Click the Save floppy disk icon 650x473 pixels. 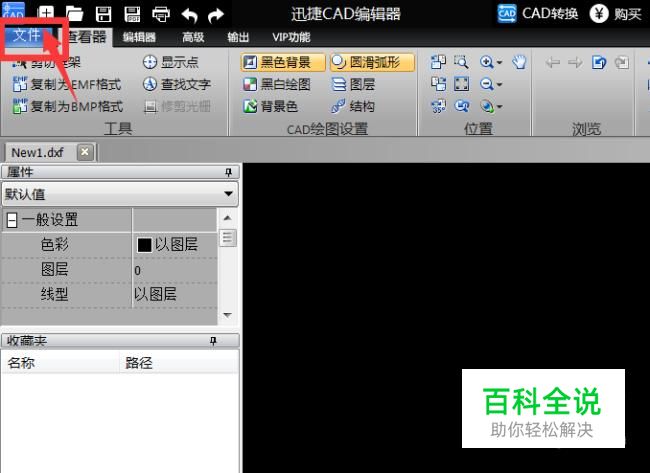click(x=103, y=15)
